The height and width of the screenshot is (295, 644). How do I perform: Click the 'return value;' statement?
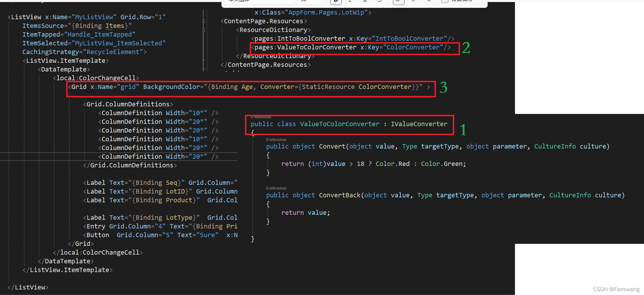pyautogui.click(x=305, y=213)
